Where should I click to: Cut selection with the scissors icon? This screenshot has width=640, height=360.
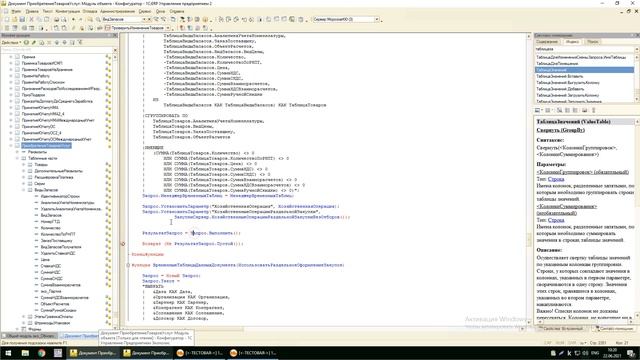click(31, 19)
